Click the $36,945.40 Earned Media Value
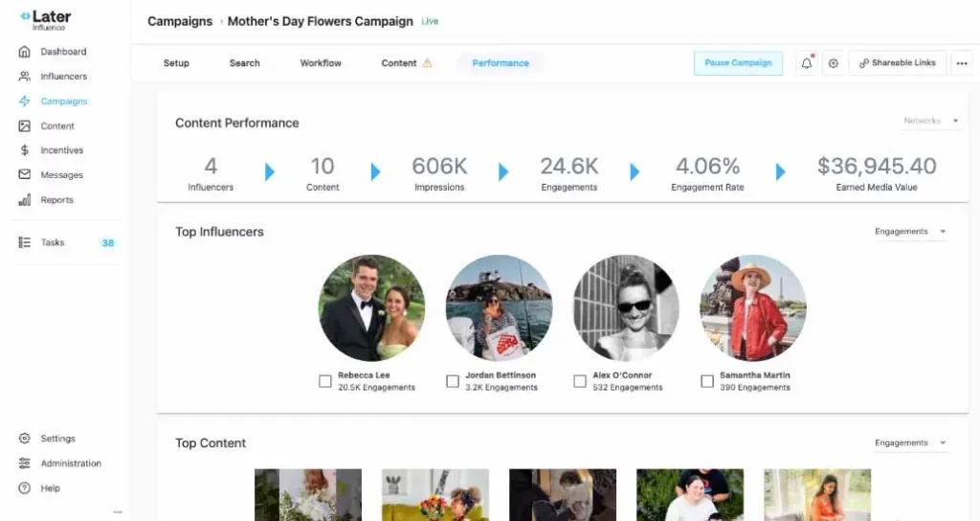This screenshot has width=980, height=521. (877, 166)
